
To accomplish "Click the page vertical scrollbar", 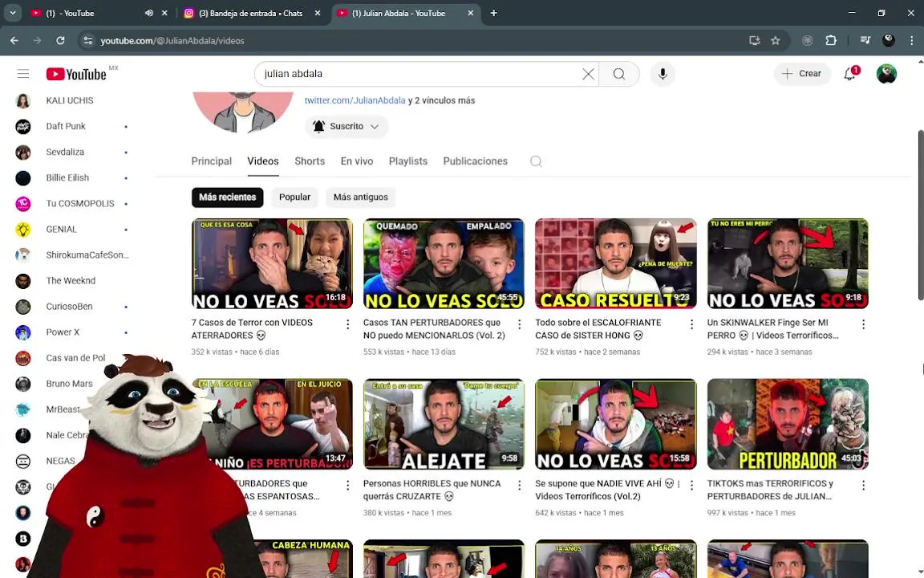I will point(921,215).
